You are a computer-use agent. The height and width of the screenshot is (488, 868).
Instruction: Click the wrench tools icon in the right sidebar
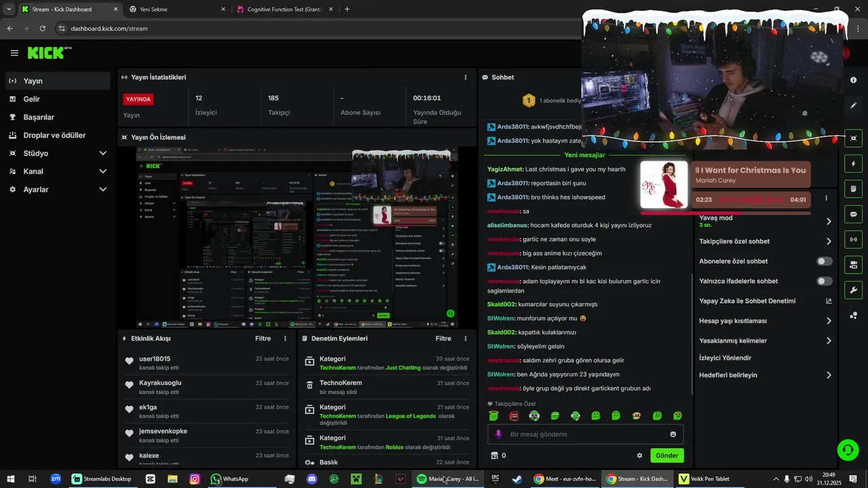click(853, 290)
